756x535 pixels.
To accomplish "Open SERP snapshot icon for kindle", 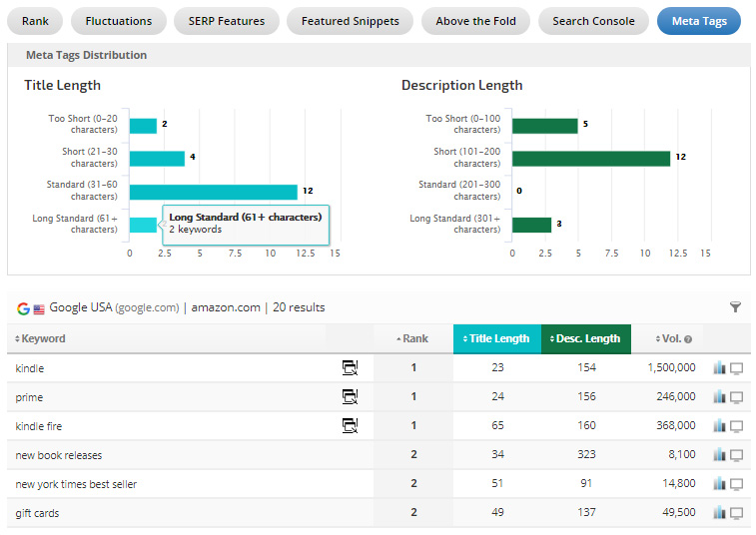I will 350,368.
